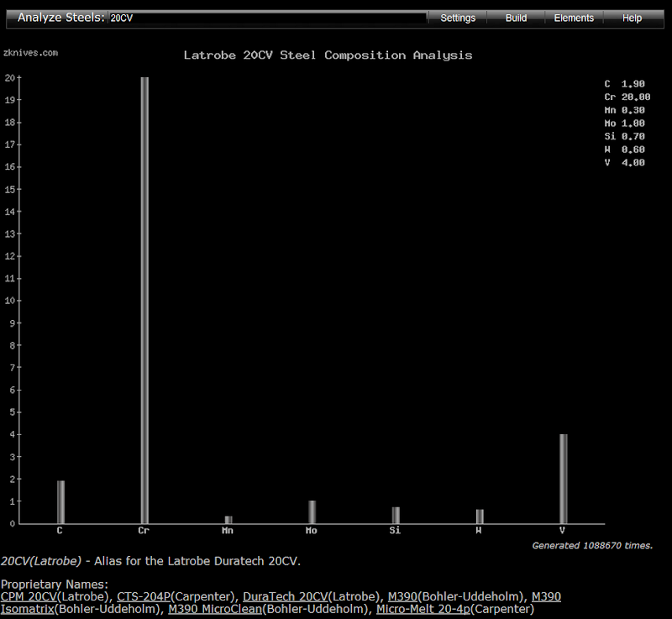Click the 'W 0.60' legend entry
The width and height of the screenshot is (672, 619).
pyautogui.click(x=624, y=150)
